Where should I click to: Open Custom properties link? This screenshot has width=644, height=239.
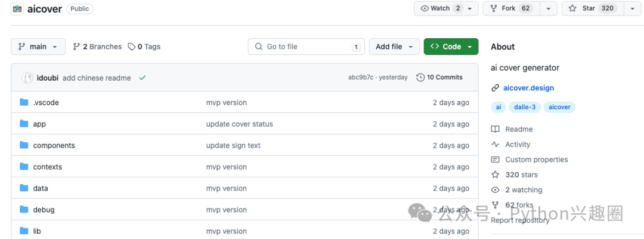click(537, 160)
